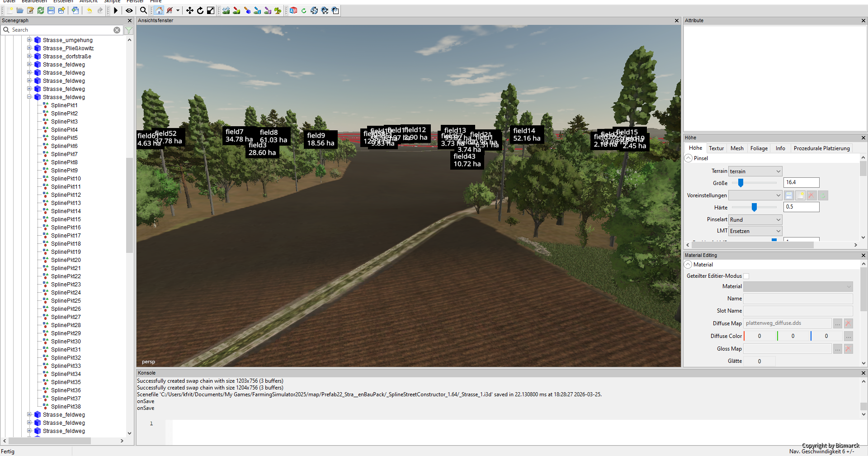The image size is (868, 456).
Task: Select the rotate tool icon
Action: click(200, 10)
